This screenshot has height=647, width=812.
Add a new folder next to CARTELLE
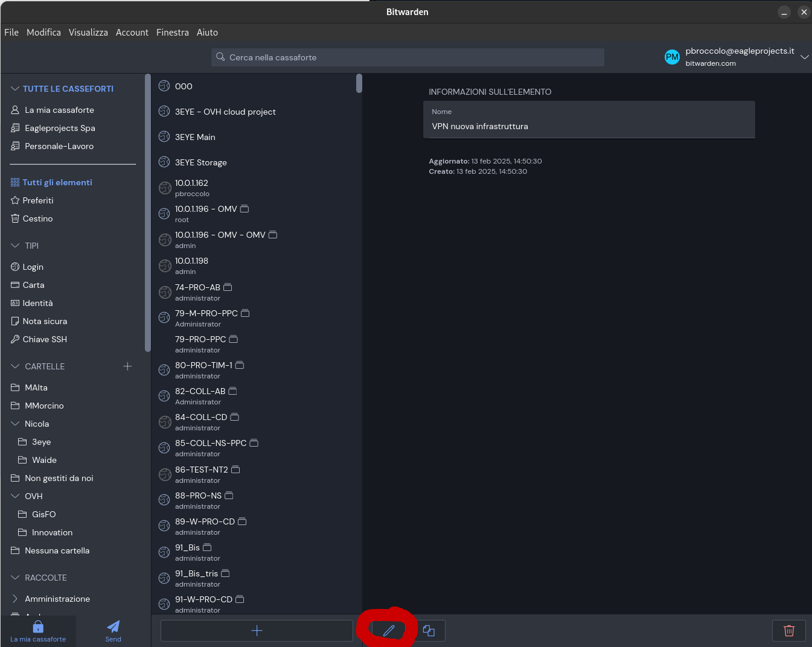[x=127, y=366]
